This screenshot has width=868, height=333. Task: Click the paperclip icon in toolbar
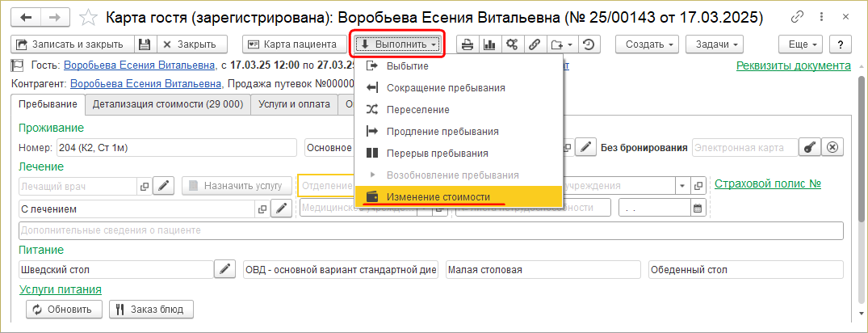pyautogui.click(x=535, y=44)
